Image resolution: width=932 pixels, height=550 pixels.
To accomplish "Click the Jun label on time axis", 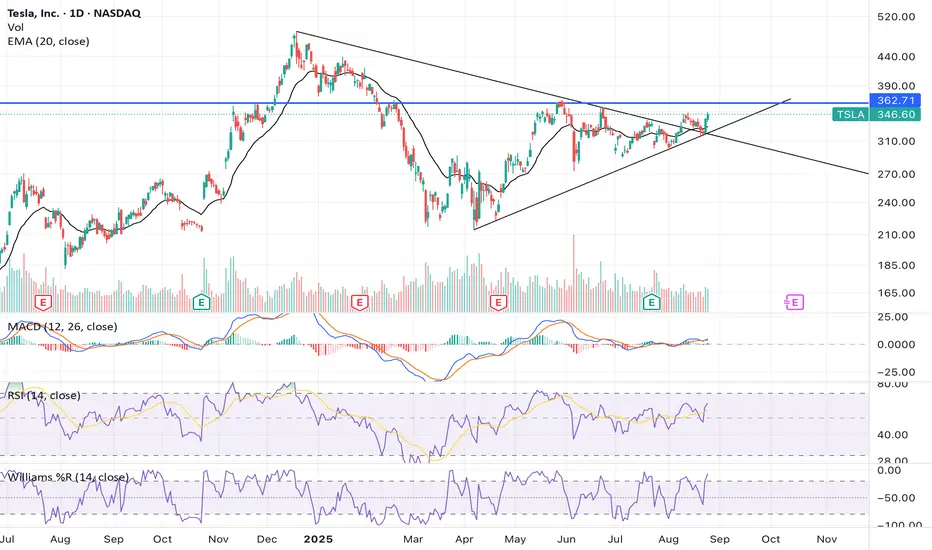I will (566, 539).
